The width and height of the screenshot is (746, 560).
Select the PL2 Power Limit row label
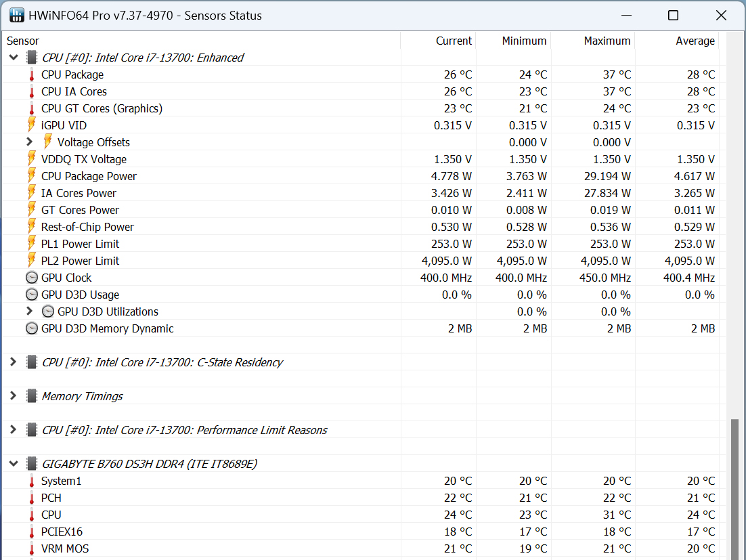click(x=81, y=261)
